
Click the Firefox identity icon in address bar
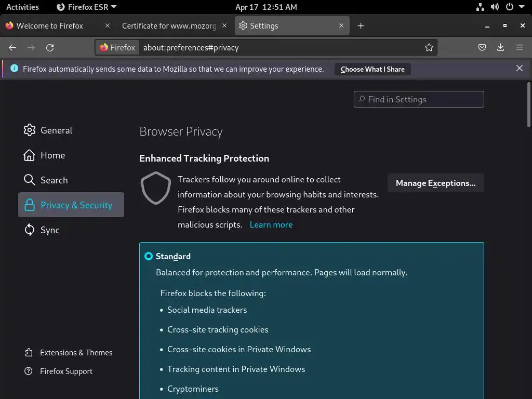(x=104, y=47)
